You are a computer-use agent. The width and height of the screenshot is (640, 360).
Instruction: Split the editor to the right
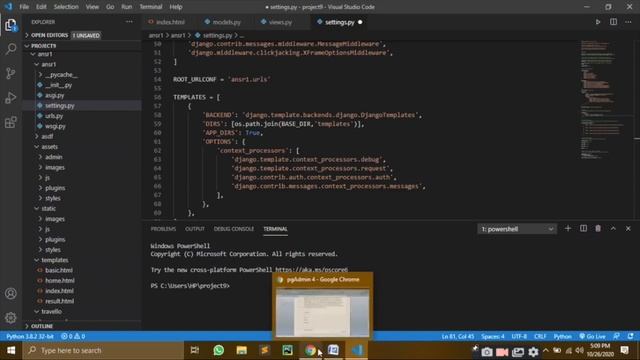613,22
